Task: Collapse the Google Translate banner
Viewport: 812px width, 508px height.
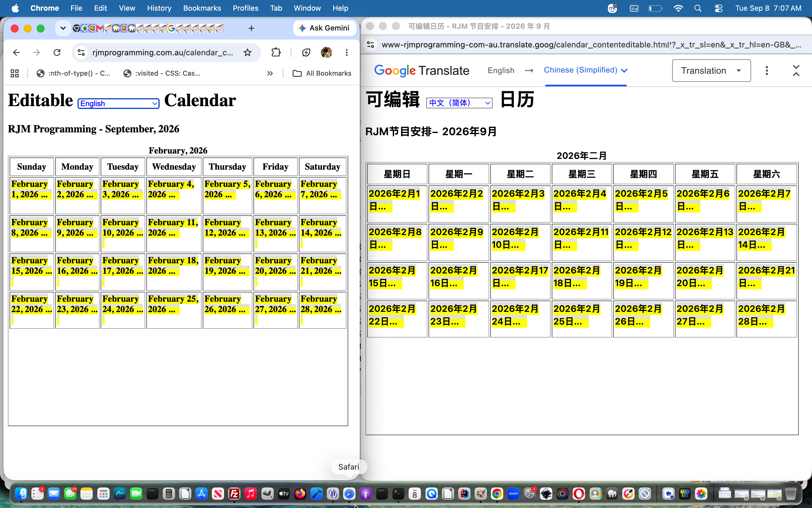Action: click(796, 71)
